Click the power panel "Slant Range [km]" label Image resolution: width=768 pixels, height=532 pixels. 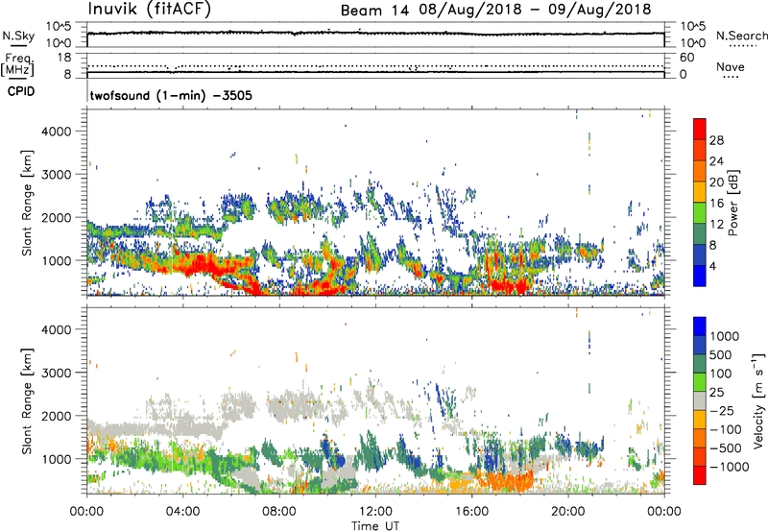click(27, 203)
